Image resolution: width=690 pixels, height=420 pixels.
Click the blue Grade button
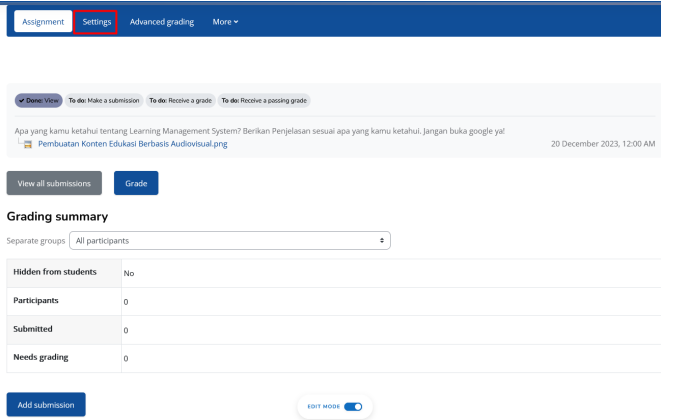pos(136,183)
